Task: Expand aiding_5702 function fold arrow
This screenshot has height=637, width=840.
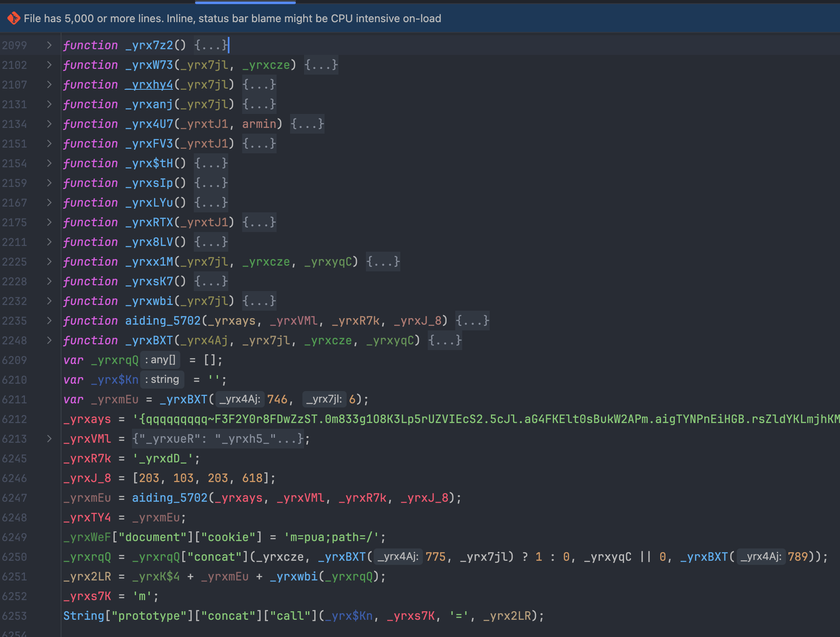Action: pos(49,321)
